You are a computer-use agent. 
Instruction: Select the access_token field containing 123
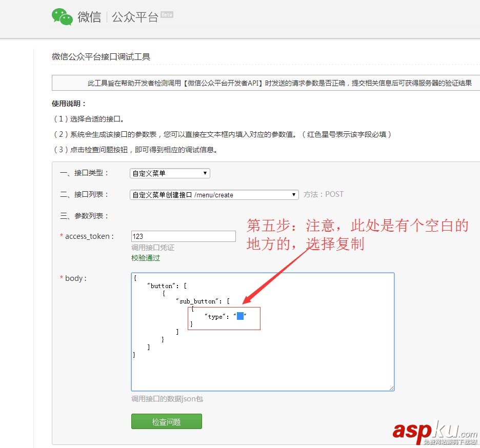[x=183, y=236]
